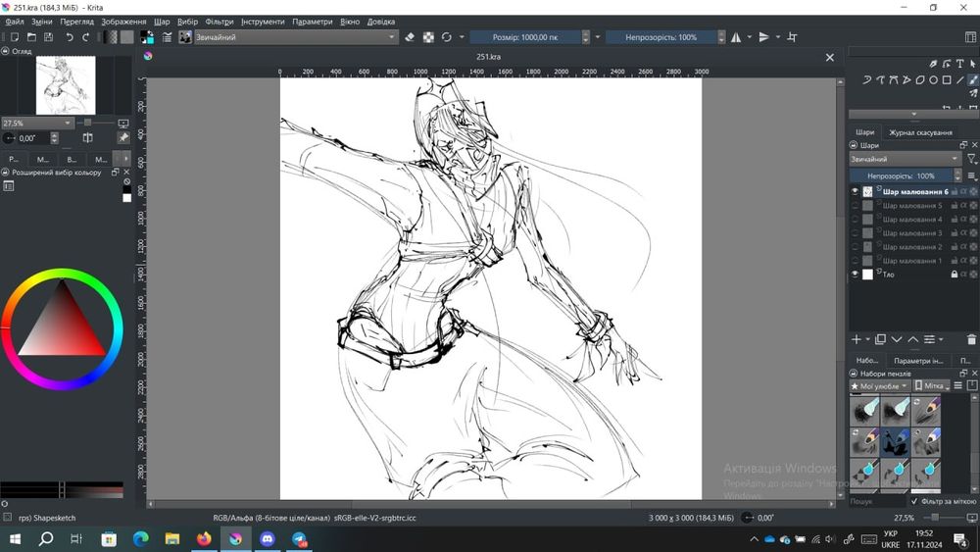Open a file with the folder icon
The height and width of the screenshot is (552, 980).
32,37
